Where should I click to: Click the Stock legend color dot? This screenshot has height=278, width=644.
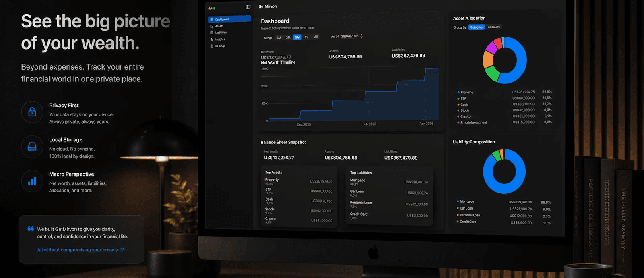coord(458,110)
